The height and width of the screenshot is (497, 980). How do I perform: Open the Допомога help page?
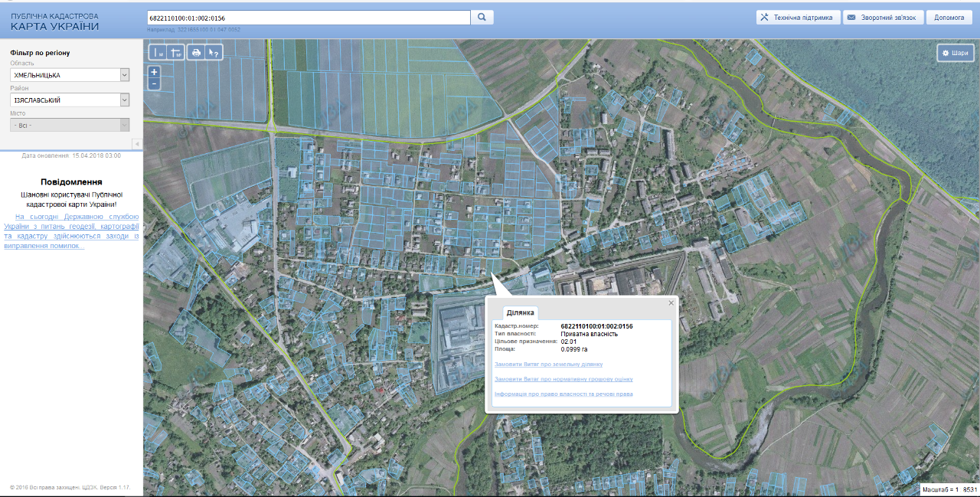(949, 18)
